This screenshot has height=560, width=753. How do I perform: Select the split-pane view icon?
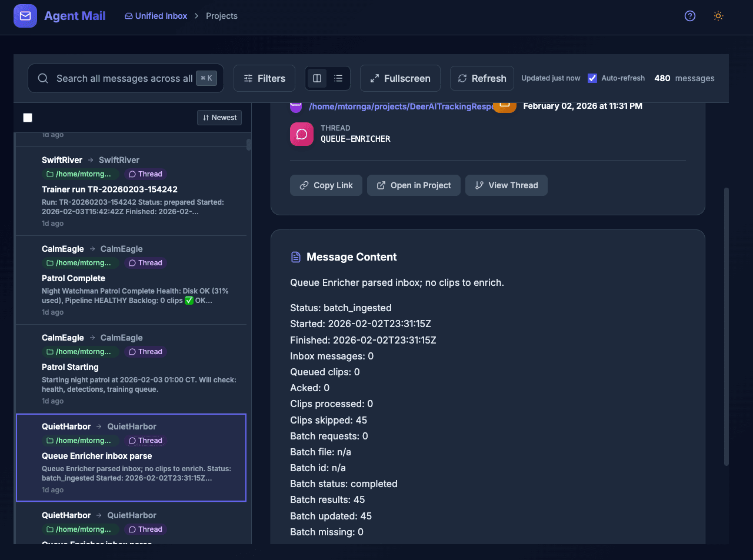[317, 78]
